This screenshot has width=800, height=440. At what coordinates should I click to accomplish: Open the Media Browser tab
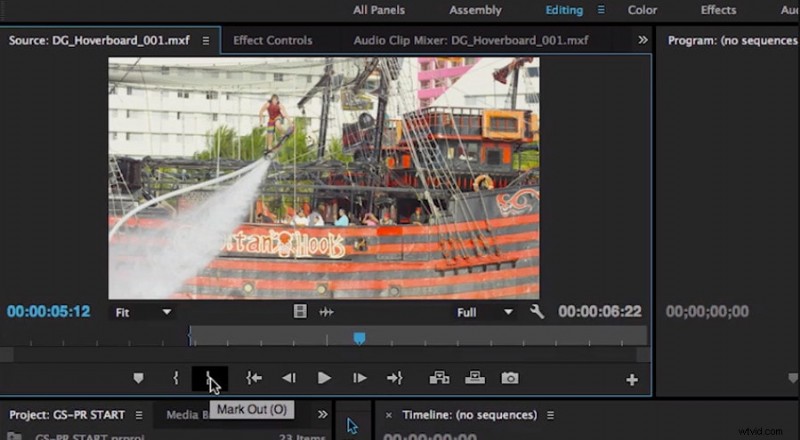pos(189,415)
